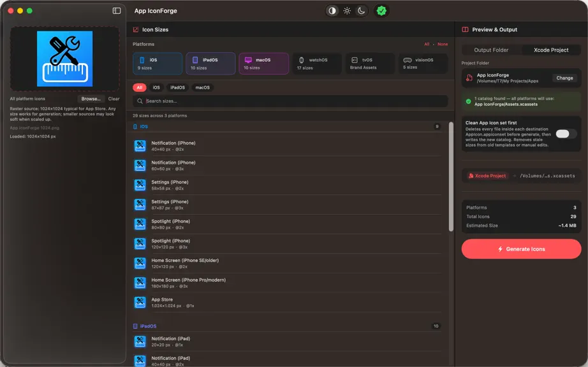Switch to the Output Folder tab
The height and width of the screenshot is (367, 588).
click(491, 50)
